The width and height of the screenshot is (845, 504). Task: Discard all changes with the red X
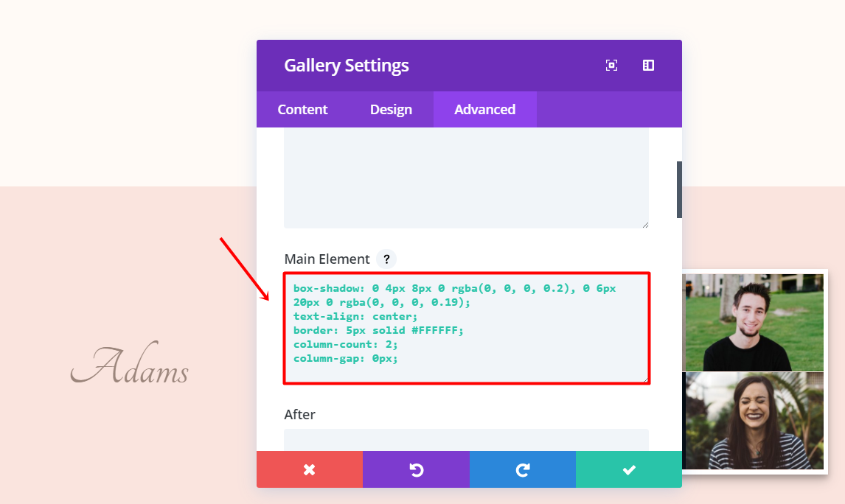click(310, 469)
